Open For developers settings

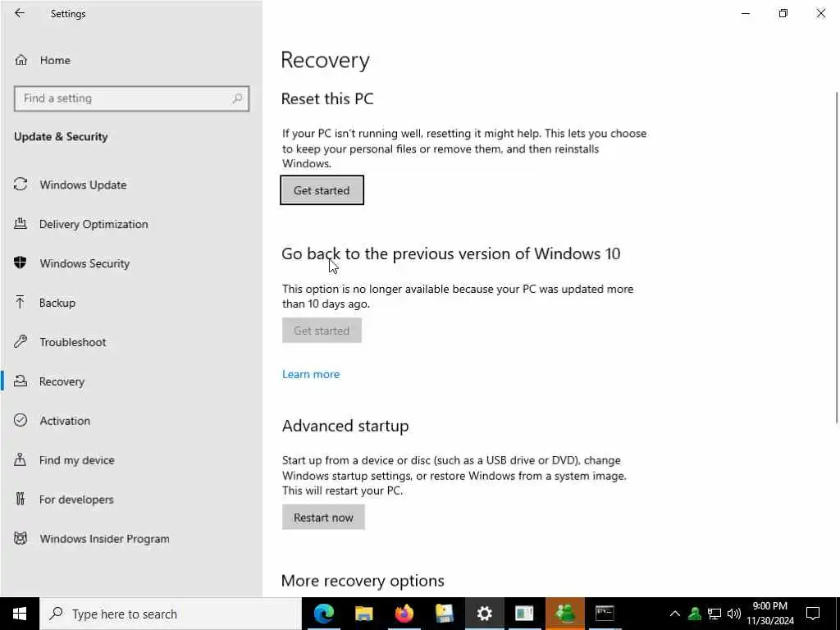76,500
